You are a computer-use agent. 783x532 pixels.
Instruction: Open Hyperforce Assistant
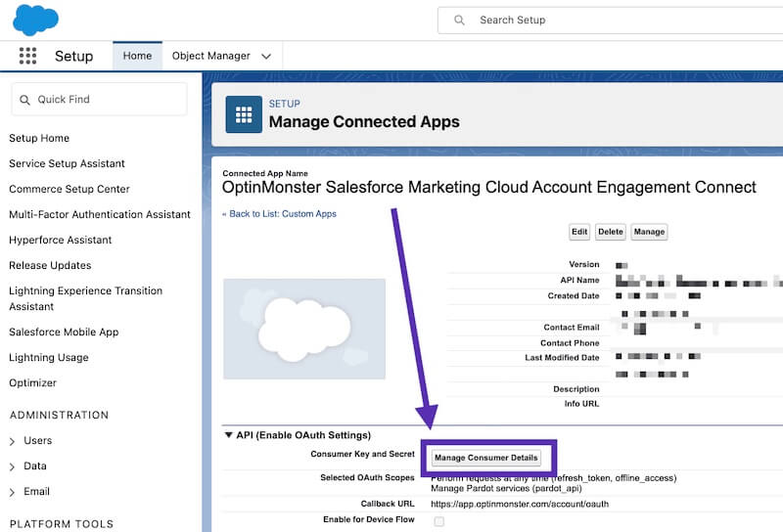[61, 240]
